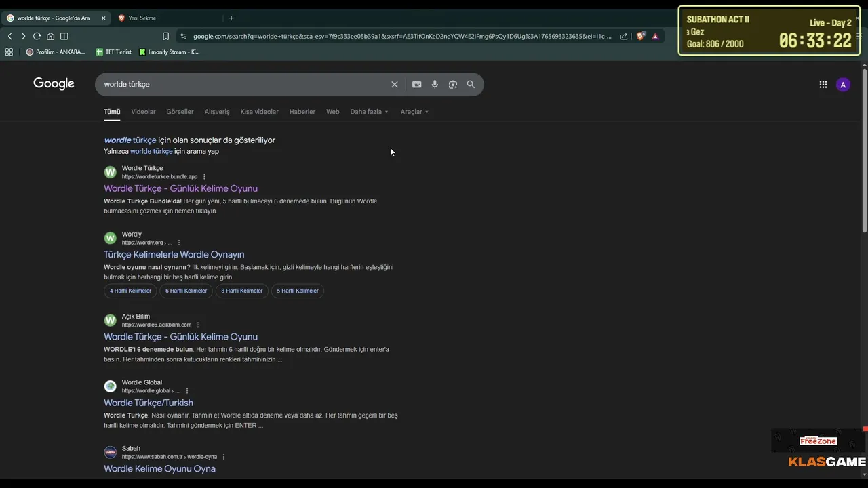
Task: Click the magnifying glass search button
Action: coord(471,84)
